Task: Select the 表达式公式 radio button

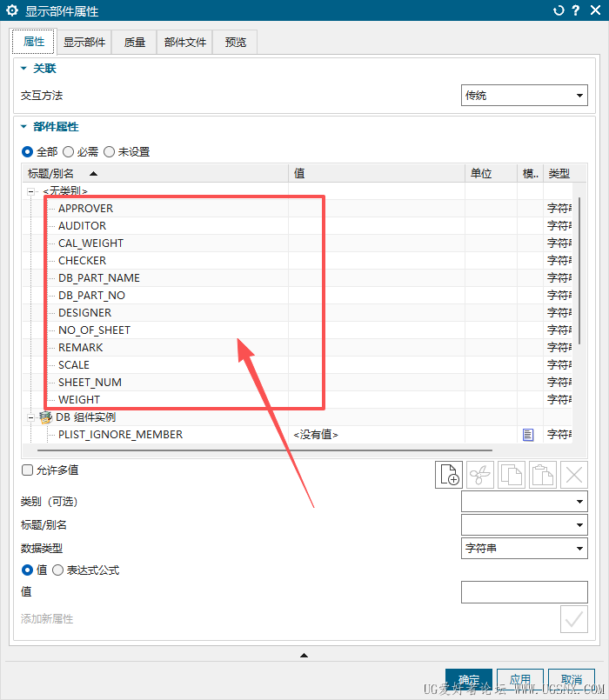Action: click(57, 570)
